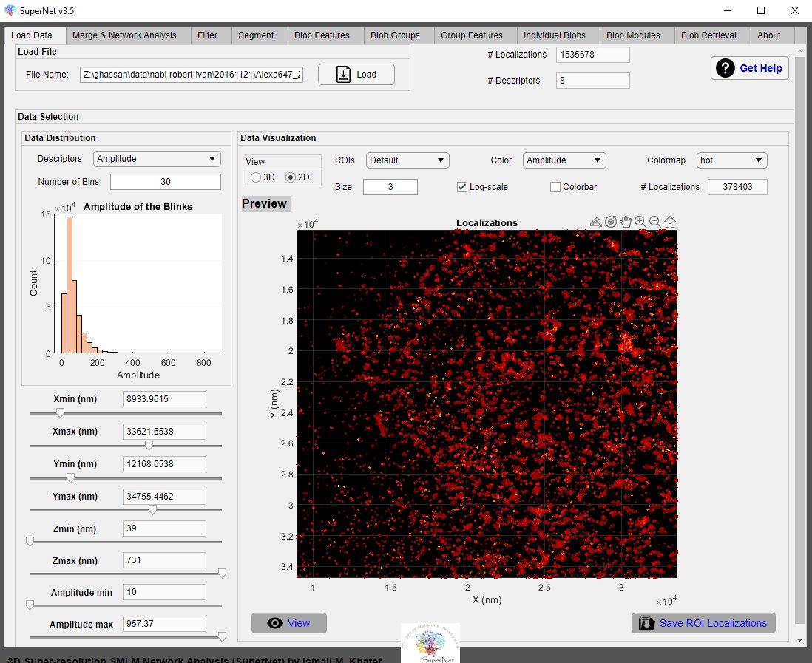
Task: Select the zoom in magnifier tool
Action: coord(640,222)
